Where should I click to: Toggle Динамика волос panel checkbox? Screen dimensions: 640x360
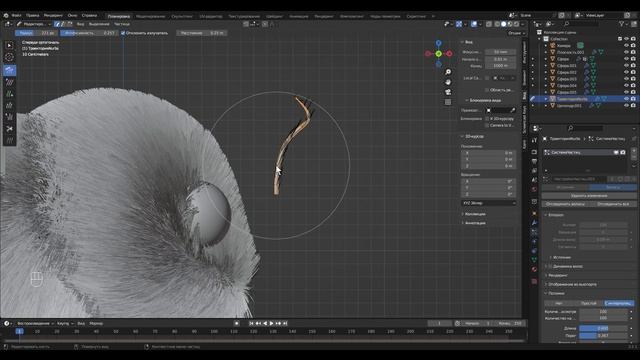551,266
